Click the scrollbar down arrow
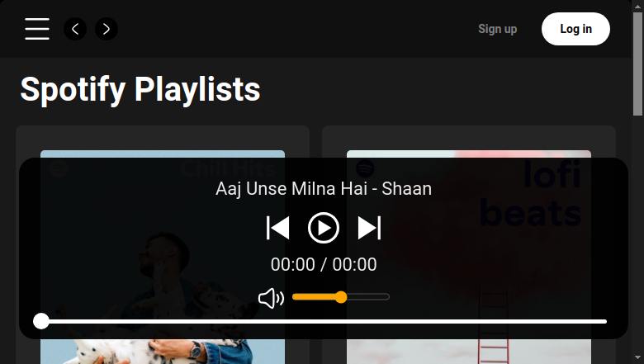Image resolution: width=644 pixels, height=364 pixels. tap(637, 358)
